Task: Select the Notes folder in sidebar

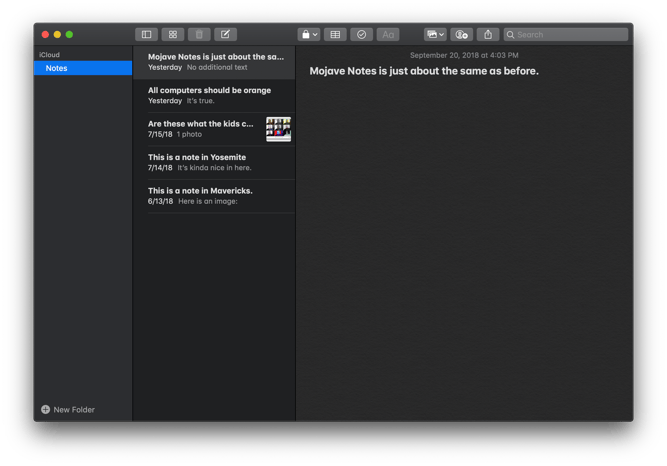Action: pyautogui.click(x=83, y=68)
